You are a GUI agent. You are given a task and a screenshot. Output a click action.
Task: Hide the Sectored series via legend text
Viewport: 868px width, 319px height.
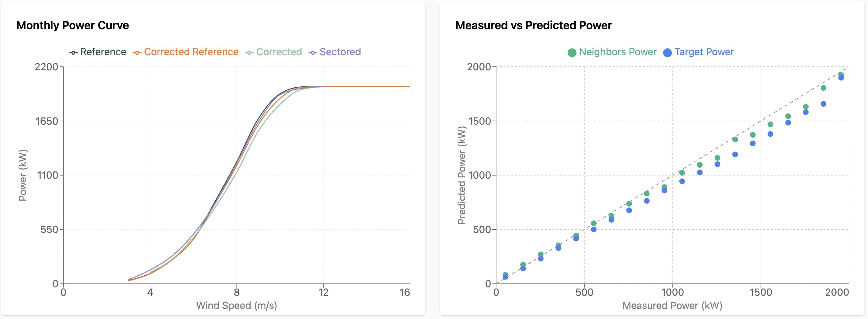tap(340, 52)
